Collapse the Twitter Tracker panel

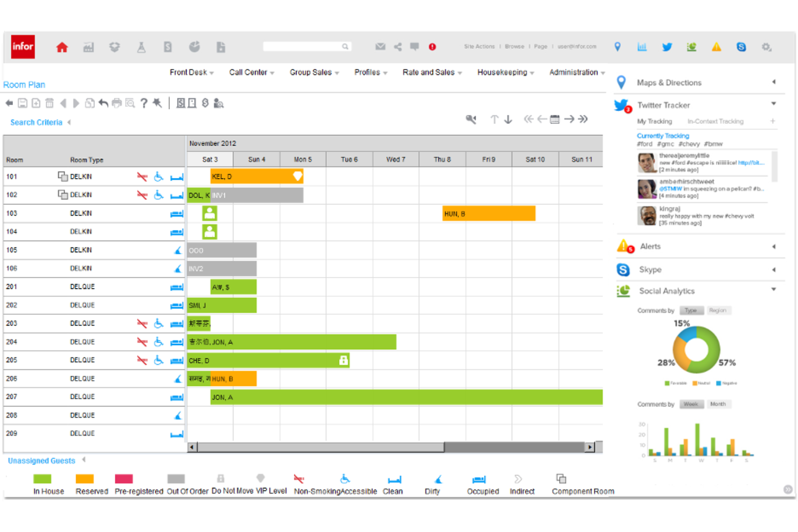tap(773, 105)
